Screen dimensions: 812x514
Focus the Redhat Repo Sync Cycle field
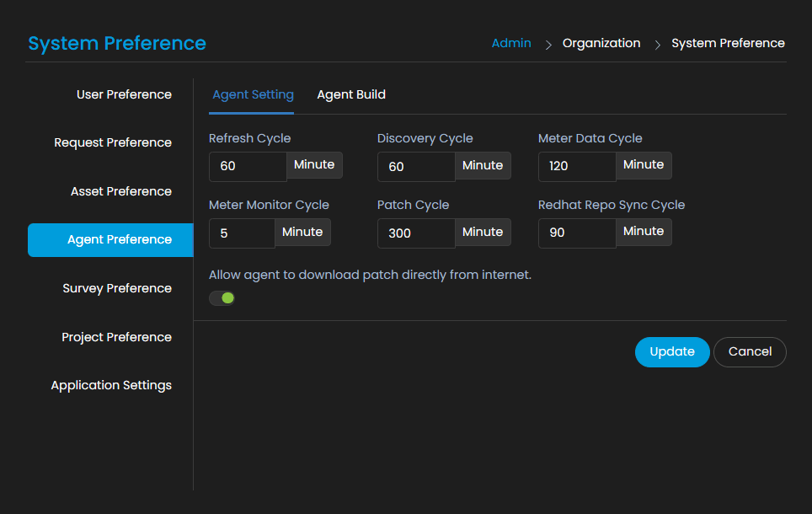coord(577,233)
